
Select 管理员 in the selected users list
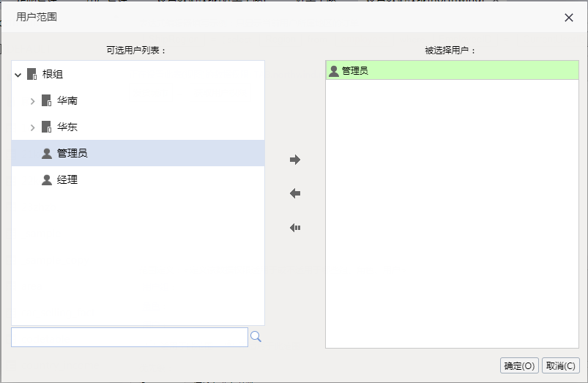pyautogui.click(x=453, y=70)
